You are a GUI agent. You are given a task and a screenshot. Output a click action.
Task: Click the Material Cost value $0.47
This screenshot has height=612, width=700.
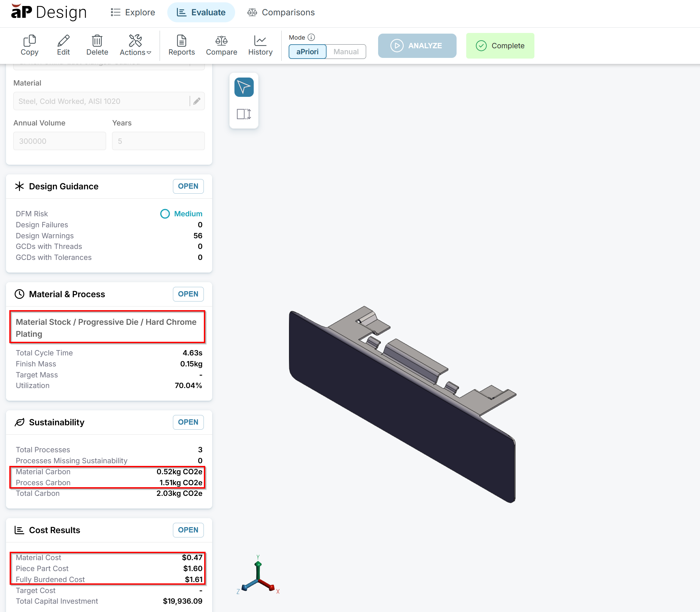coord(192,558)
